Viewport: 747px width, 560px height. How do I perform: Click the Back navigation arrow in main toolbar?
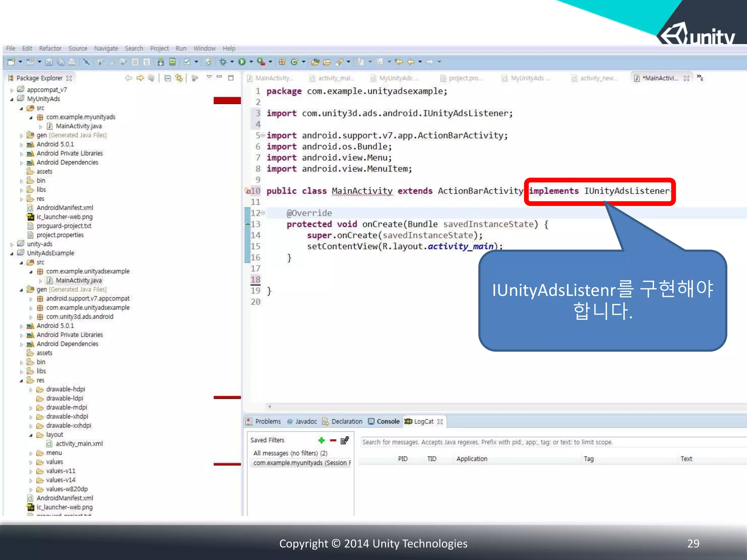[x=411, y=62]
